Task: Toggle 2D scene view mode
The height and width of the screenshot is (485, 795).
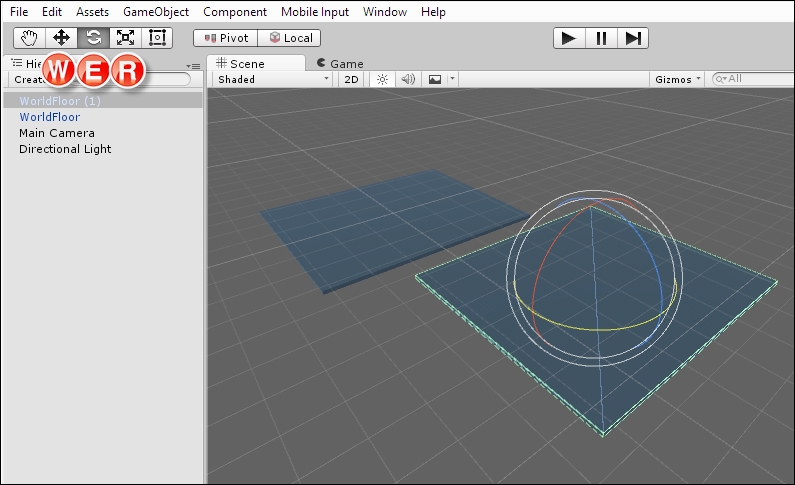Action: pyautogui.click(x=351, y=79)
